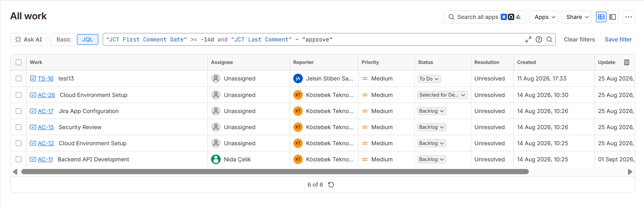This screenshot has height=208, width=644.
Task: Click the task type icon for TS-16
Action: (33, 78)
